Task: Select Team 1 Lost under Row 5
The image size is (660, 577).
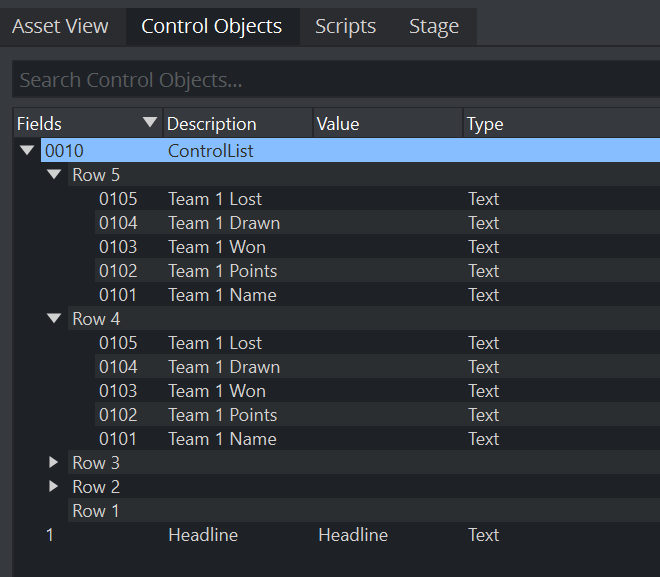Action: [377, 199]
